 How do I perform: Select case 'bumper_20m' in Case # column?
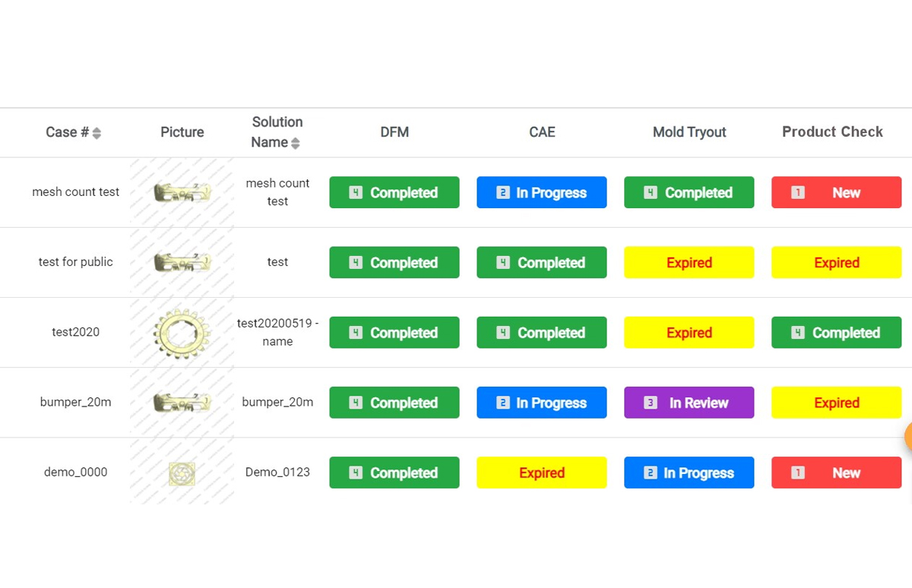point(76,403)
